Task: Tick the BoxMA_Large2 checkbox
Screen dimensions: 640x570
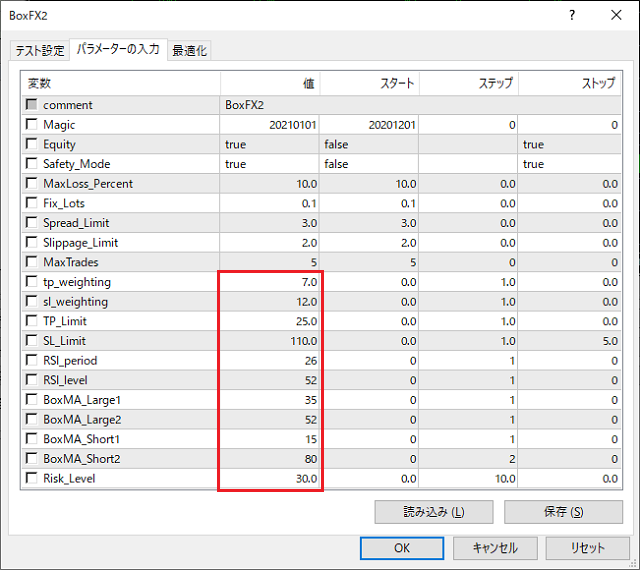Action: coord(31,419)
